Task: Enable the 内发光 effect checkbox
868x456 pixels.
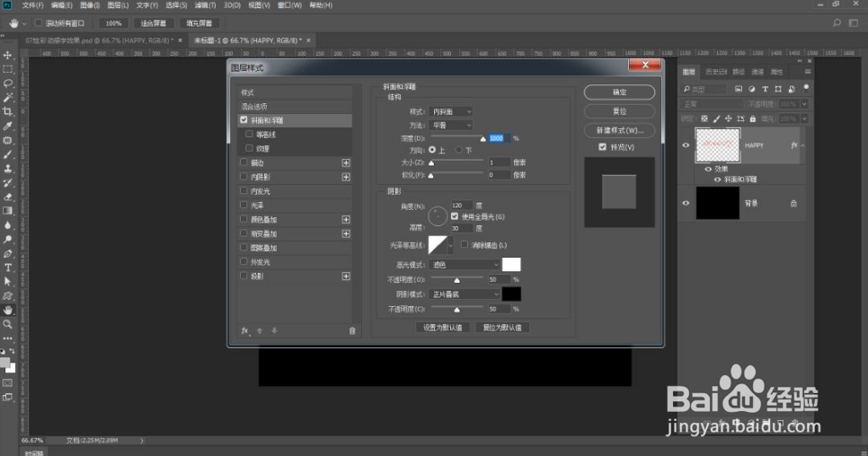Action: [244, 190]
